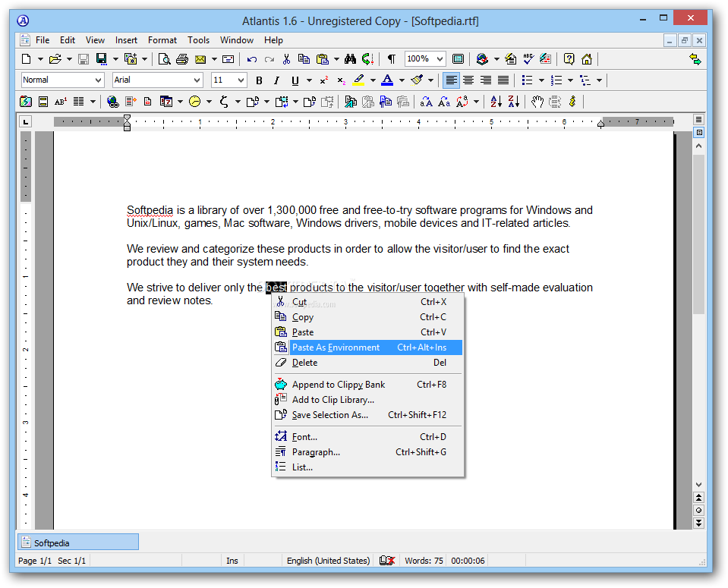The width and height of the screenshot is (728, 588).
Task: Click the New document icon
Action: (27, 59)
